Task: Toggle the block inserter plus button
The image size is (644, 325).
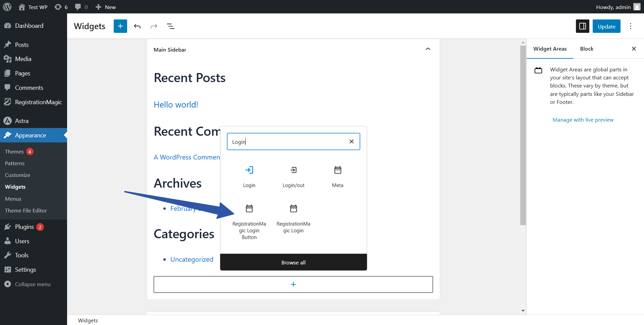Action: pos(120,26)
